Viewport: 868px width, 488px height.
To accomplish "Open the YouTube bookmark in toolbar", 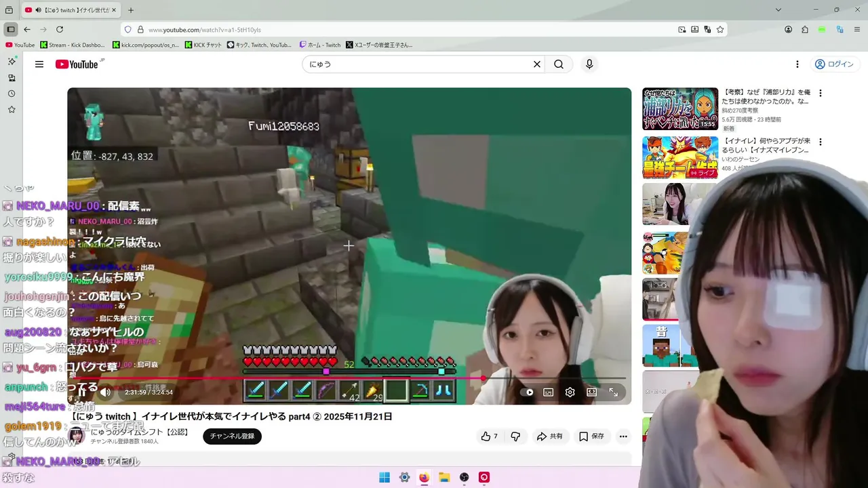I will (20, 45).
